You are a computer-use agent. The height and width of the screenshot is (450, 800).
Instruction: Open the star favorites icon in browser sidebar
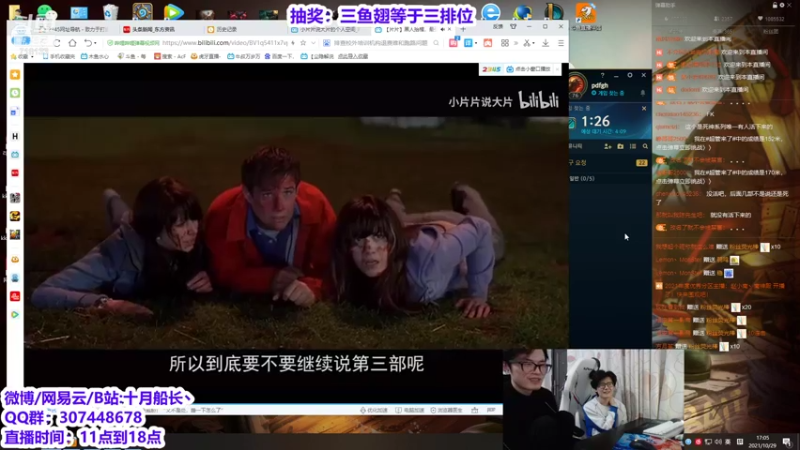[15, 74]
